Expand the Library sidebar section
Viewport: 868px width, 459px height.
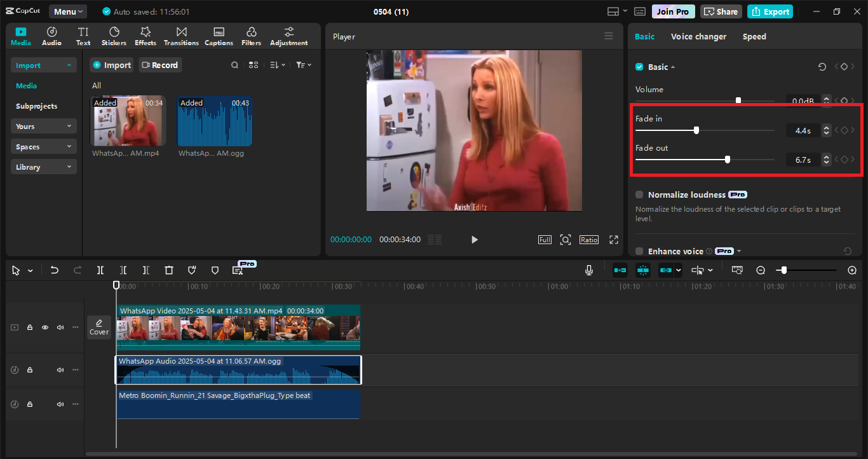44,167
